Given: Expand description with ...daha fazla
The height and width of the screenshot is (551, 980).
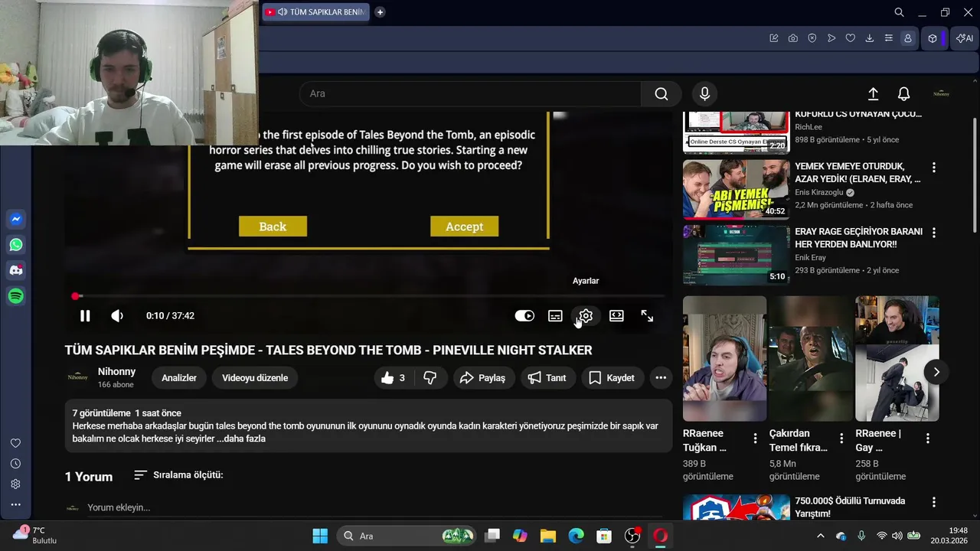Looking at the screenshot, I should coord(241,439).
